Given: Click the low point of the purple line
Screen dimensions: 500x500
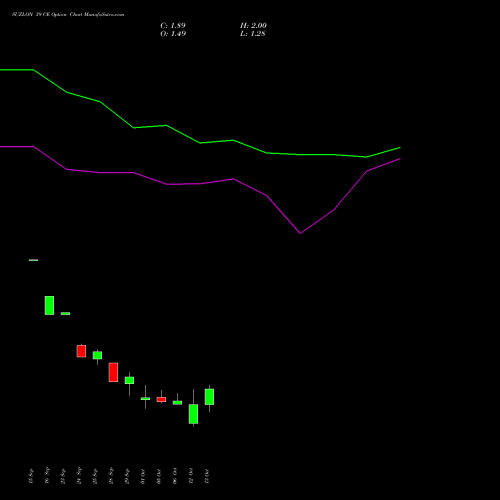Looking at the screenshot, I should coord(300,233).
